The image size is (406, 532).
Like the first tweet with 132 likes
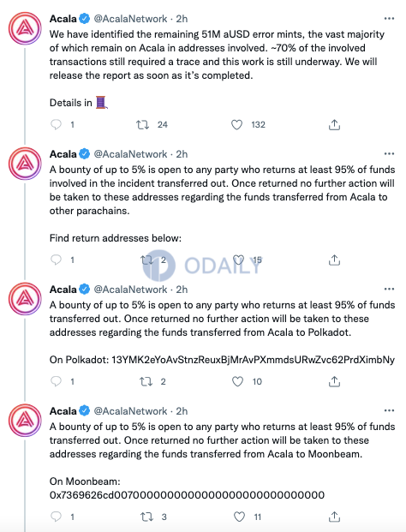(x=236, y=125)
